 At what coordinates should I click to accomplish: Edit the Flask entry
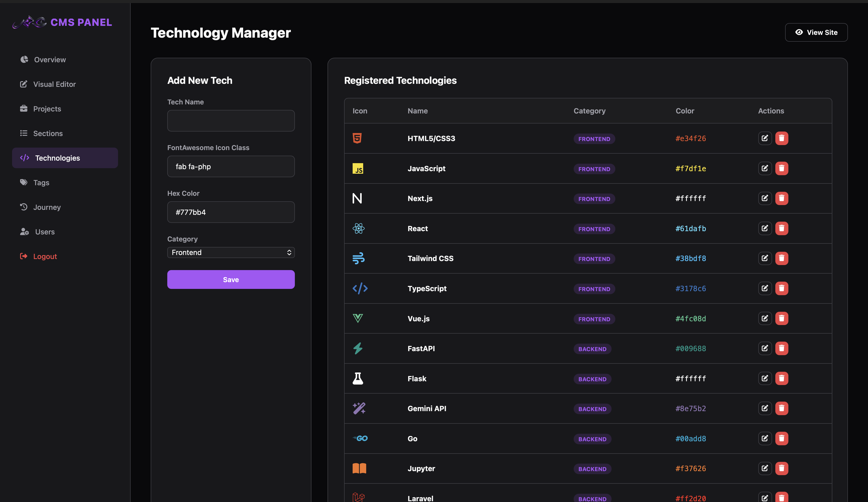click(764, 378)
